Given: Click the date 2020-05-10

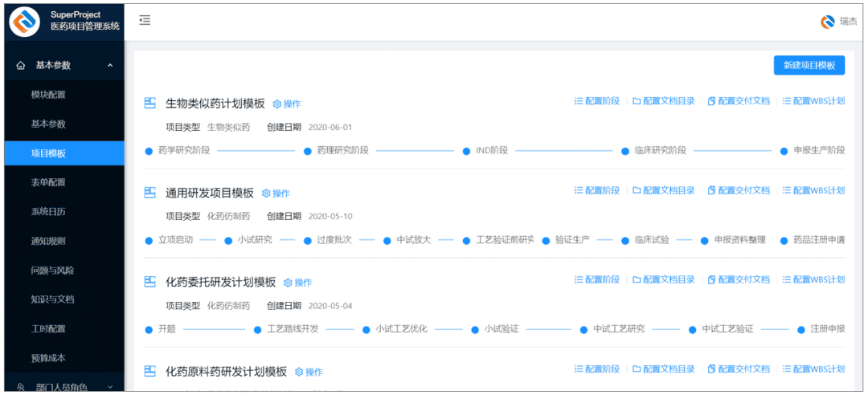Looking at the screenshot, I should [330, 216].
